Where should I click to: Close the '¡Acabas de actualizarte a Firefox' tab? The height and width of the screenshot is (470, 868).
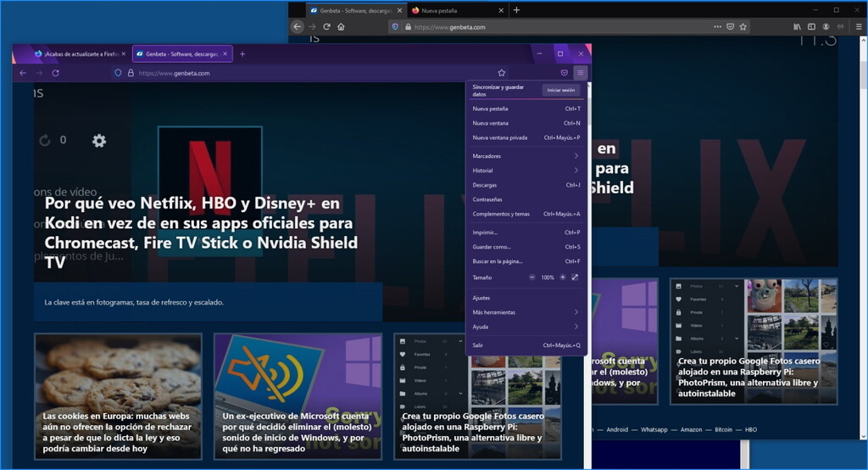pos(124,53)
